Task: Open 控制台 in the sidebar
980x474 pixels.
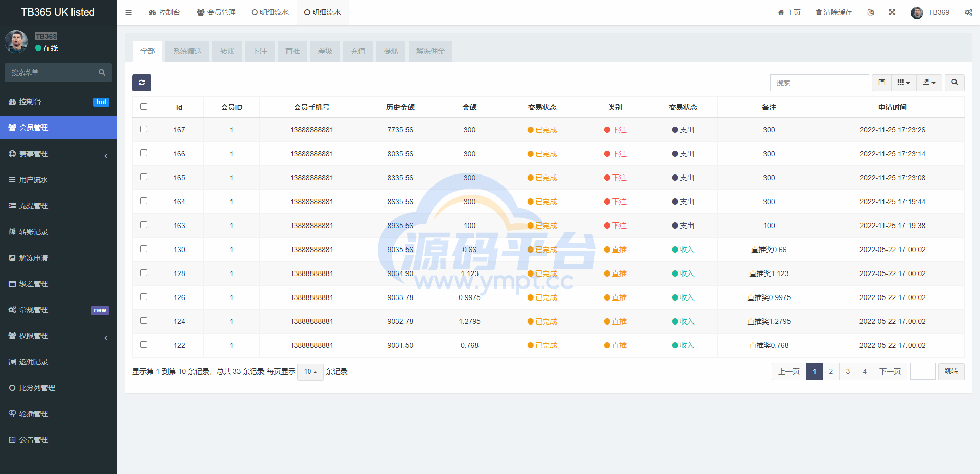Action: [58, 102]
